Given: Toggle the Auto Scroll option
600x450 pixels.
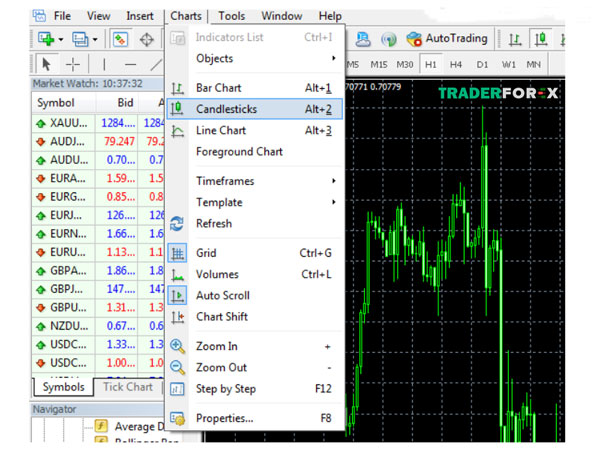Looking at the screenshot, I should point(255,296).
